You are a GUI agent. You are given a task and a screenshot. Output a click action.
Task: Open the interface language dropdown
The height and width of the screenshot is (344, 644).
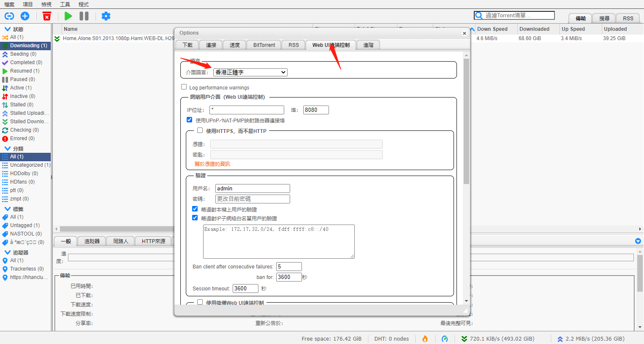250,72
